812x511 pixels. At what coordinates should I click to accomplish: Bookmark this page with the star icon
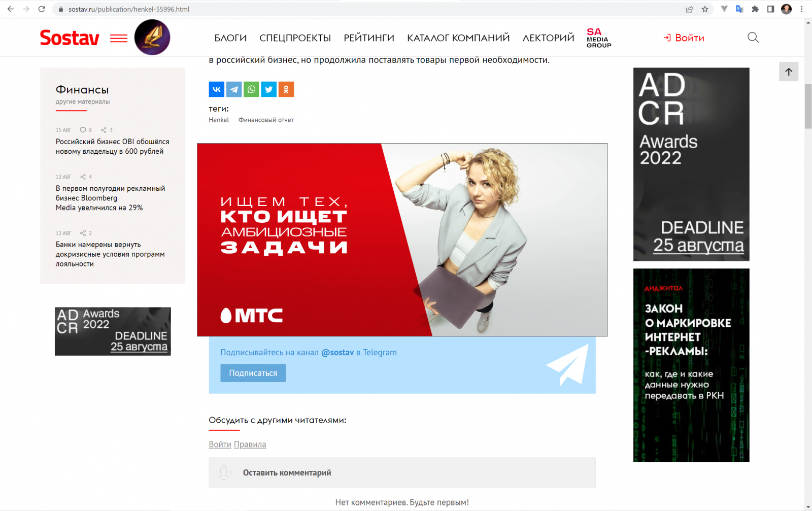coord(705,9)
